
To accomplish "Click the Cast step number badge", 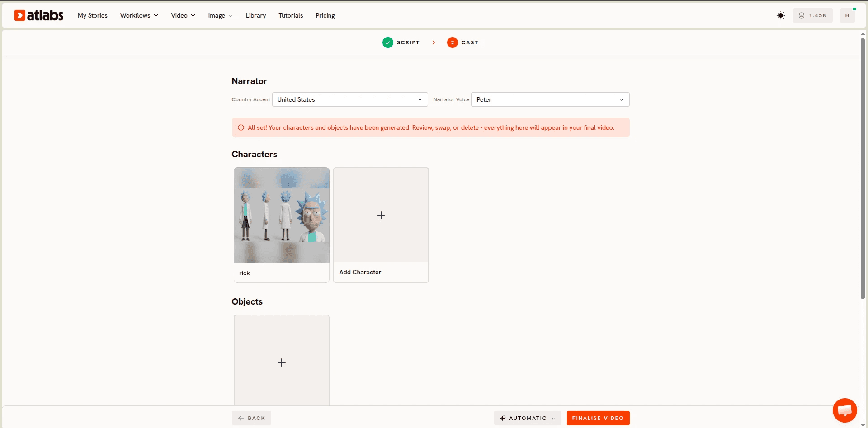I will [x=453, y=42].
